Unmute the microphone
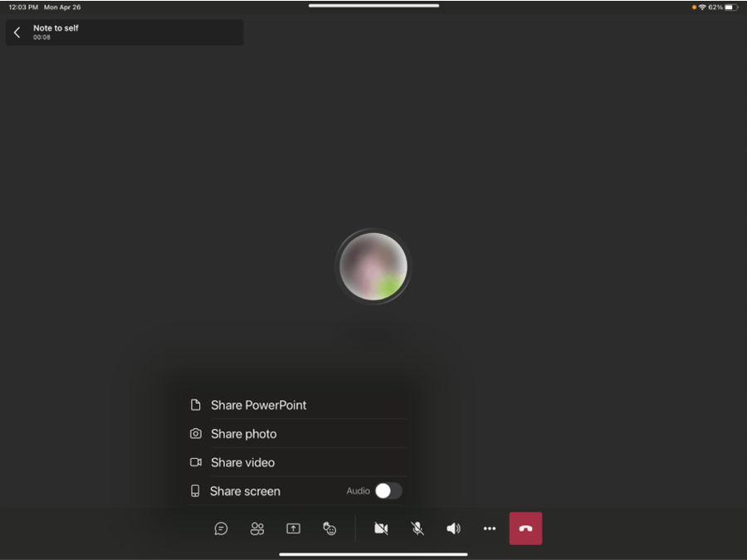 (417, 528)
